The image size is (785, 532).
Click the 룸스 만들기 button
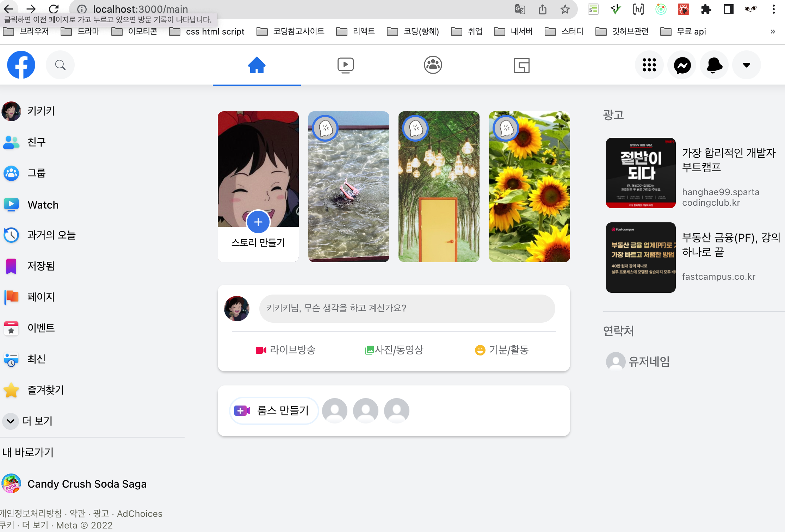pos(274,410)
